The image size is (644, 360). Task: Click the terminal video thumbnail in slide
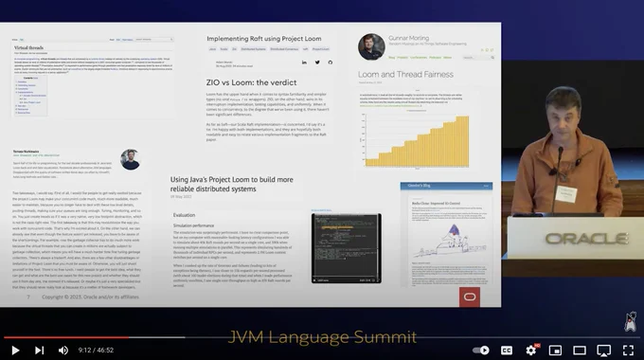[x=347, y=248]
